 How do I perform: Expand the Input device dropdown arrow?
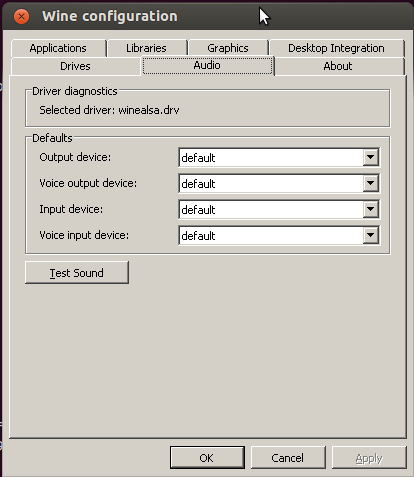click(371, 209)
